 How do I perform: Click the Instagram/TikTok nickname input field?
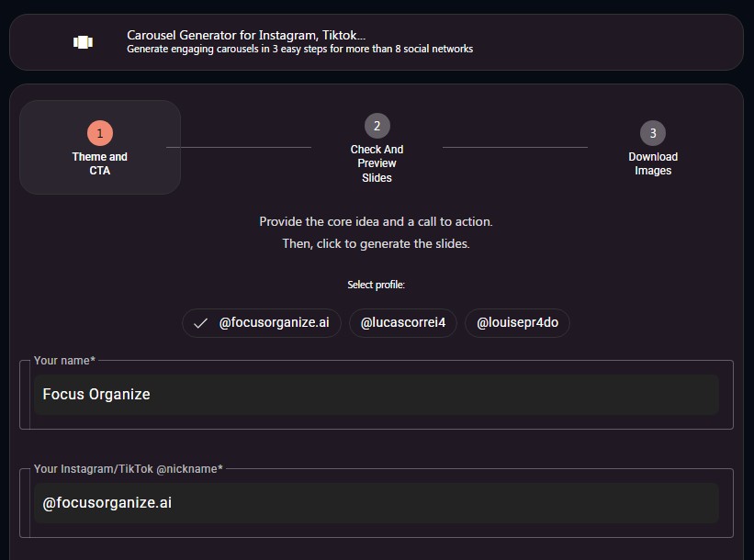pyautogui.click(x=377, y=502)
